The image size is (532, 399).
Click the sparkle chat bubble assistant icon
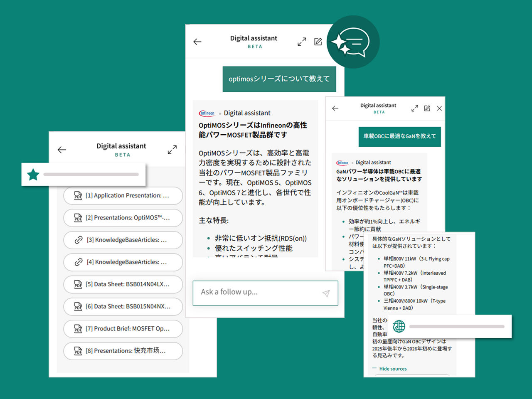353,42
